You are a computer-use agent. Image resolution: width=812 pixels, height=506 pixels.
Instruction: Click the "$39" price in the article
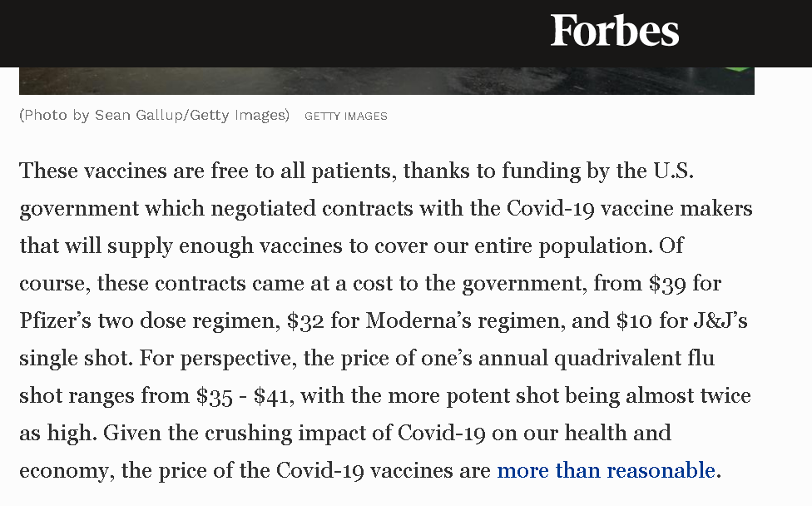tap(667, 283)
